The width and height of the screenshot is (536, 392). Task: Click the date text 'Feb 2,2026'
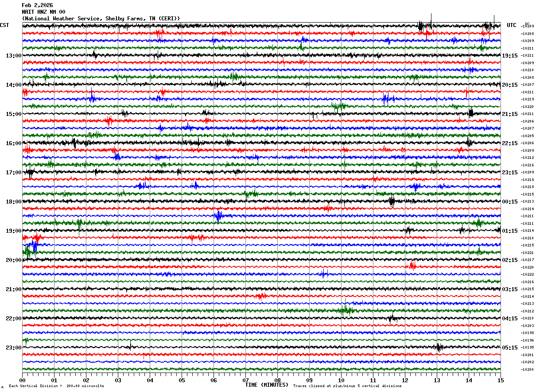pos(37,5)
